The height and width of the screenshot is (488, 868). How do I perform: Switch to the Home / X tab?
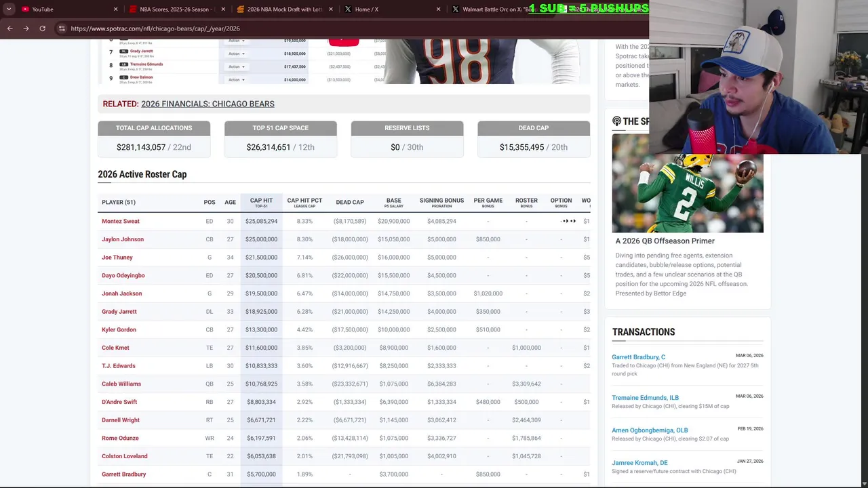coord(391,9)
